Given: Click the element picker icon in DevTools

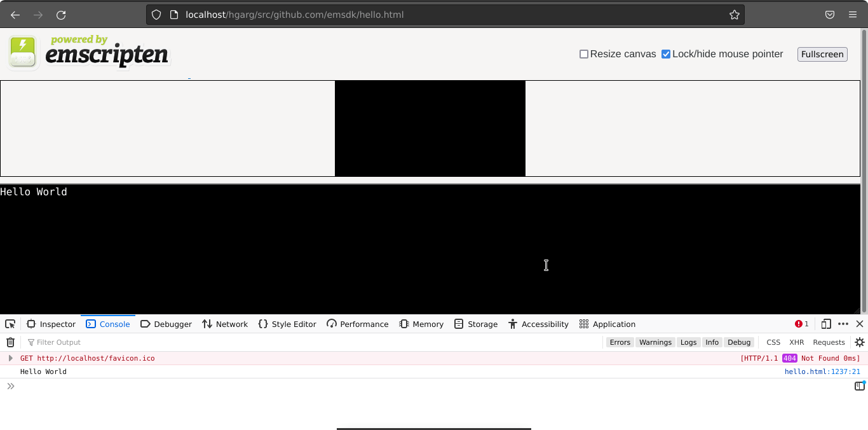Looking at the screenshot, I should (x=10, y=324).
